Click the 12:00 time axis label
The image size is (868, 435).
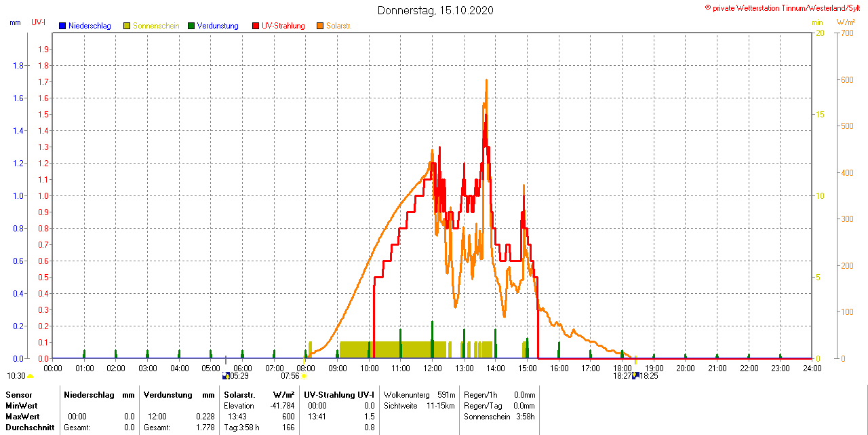[x=432, y=368]
